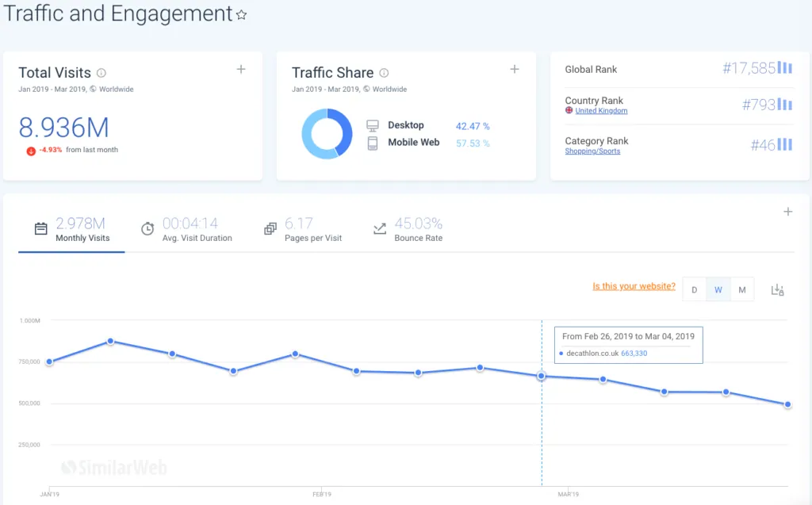Open the Bounce Rate tab
Viewport: 812px width, 505px height.
(408, 231)
